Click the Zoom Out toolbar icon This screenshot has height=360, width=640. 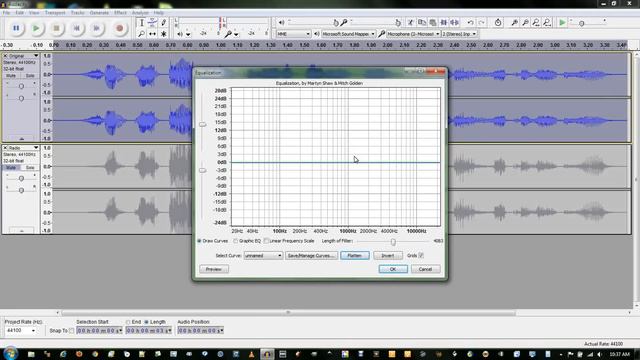point(526,22)
